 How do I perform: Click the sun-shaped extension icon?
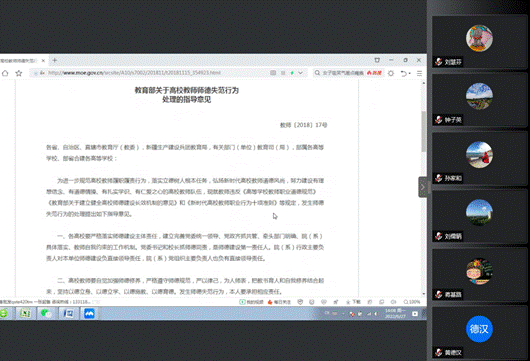[391, 73]
